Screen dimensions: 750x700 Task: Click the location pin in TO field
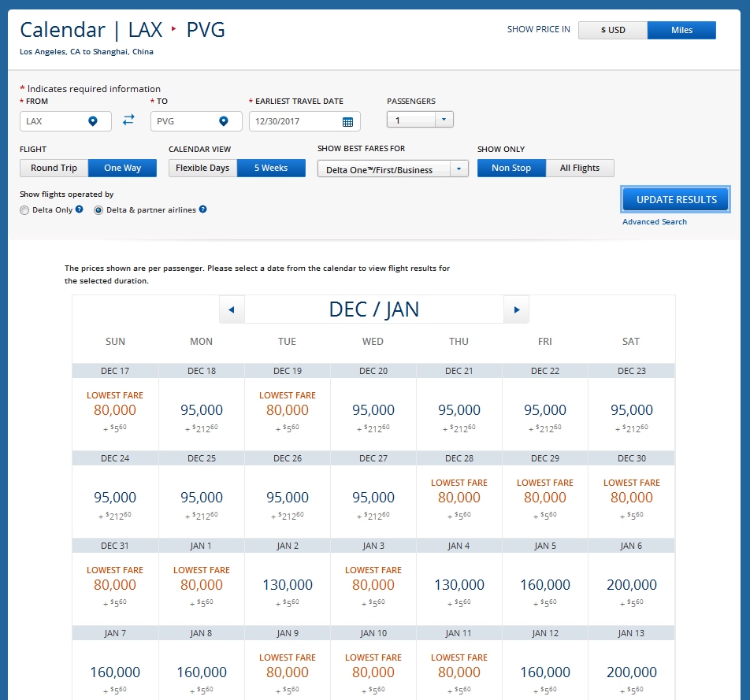click(223, 121)
